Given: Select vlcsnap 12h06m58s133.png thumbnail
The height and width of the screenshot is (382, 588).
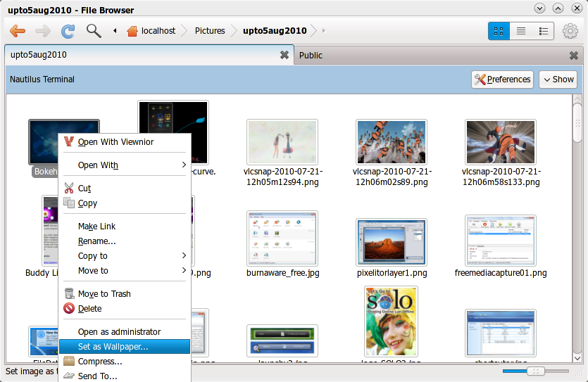Looking at the screenshot, I should click(501, 142).
